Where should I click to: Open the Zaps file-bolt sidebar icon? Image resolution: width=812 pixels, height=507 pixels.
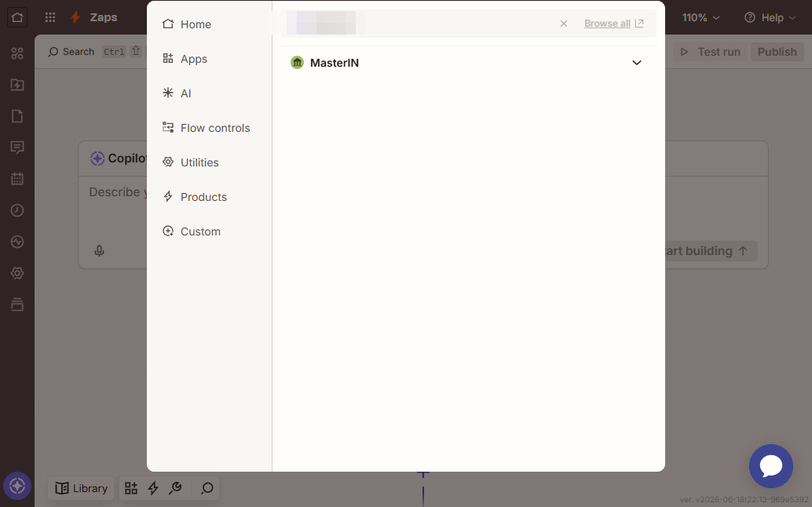(x=17, y=85)
